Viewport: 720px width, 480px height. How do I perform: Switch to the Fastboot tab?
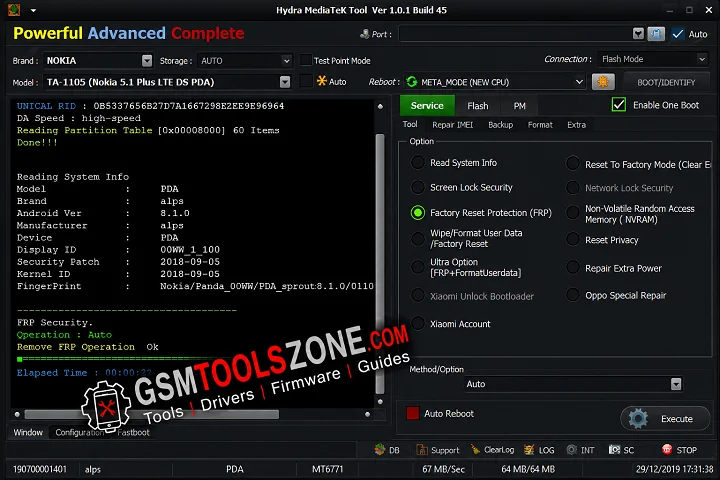pos(133,433)
